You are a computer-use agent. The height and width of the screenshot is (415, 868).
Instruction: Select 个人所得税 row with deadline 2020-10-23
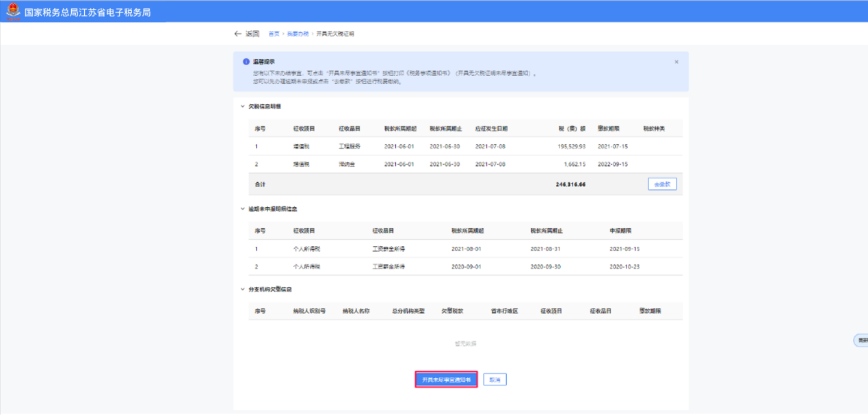point(465,266)
